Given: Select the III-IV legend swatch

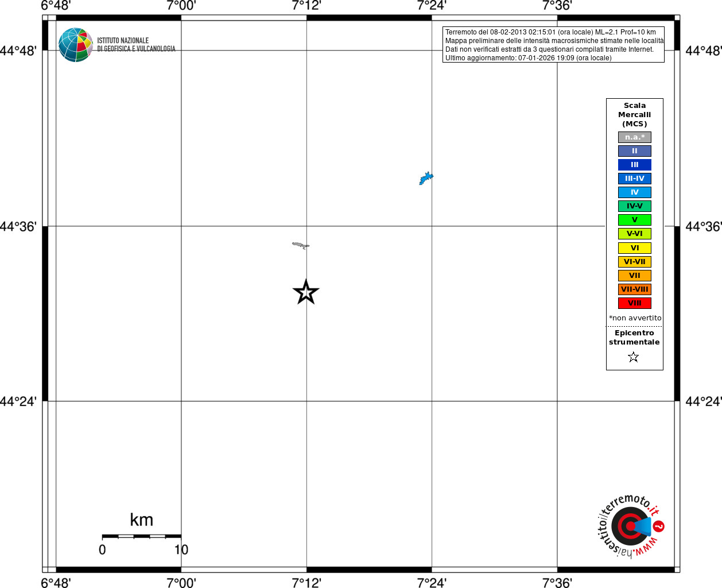Looking at the screenshot, I should [x=635, y=179].
